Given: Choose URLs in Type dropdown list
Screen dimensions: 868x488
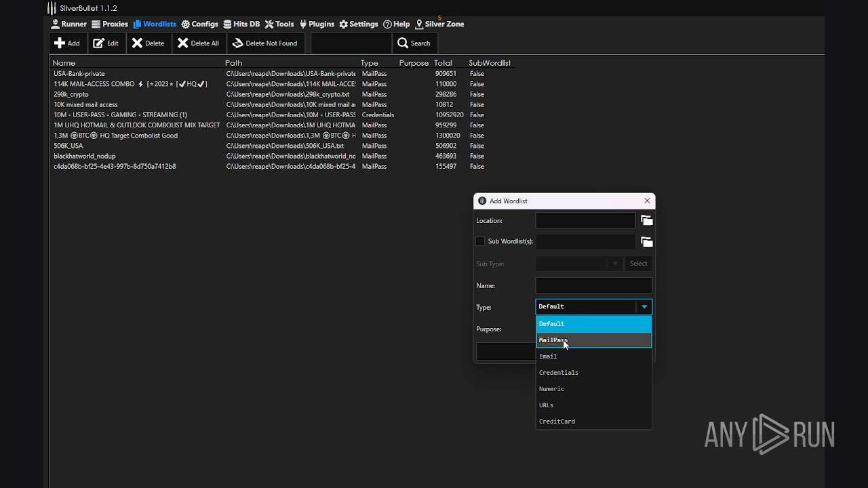Looking at the screenshot, I should click(594, 405).
